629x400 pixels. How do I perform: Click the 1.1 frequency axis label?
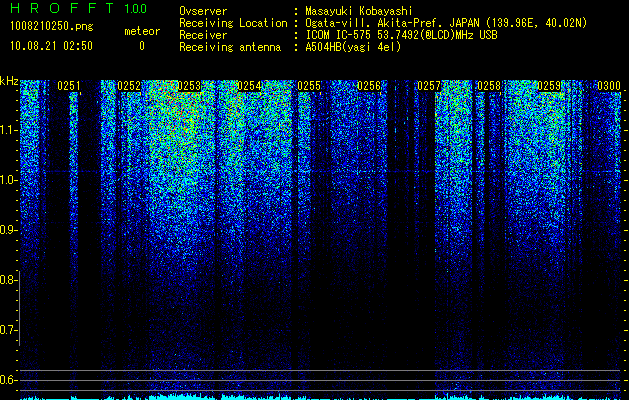8,130
